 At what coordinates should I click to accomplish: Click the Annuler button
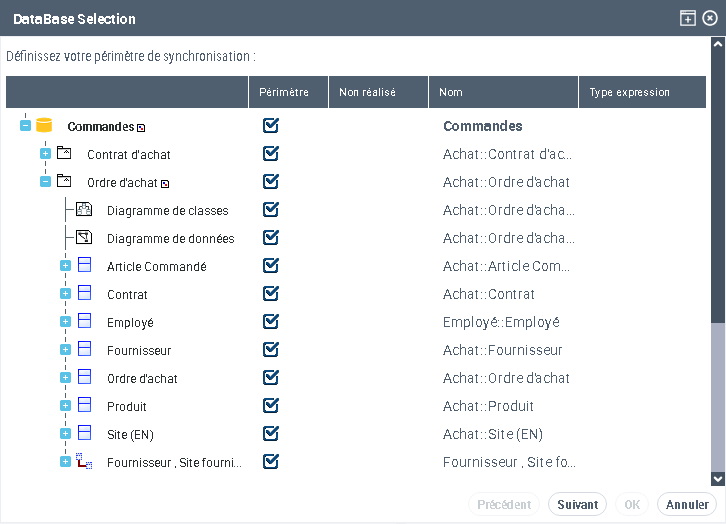click(x=687, y=505)
